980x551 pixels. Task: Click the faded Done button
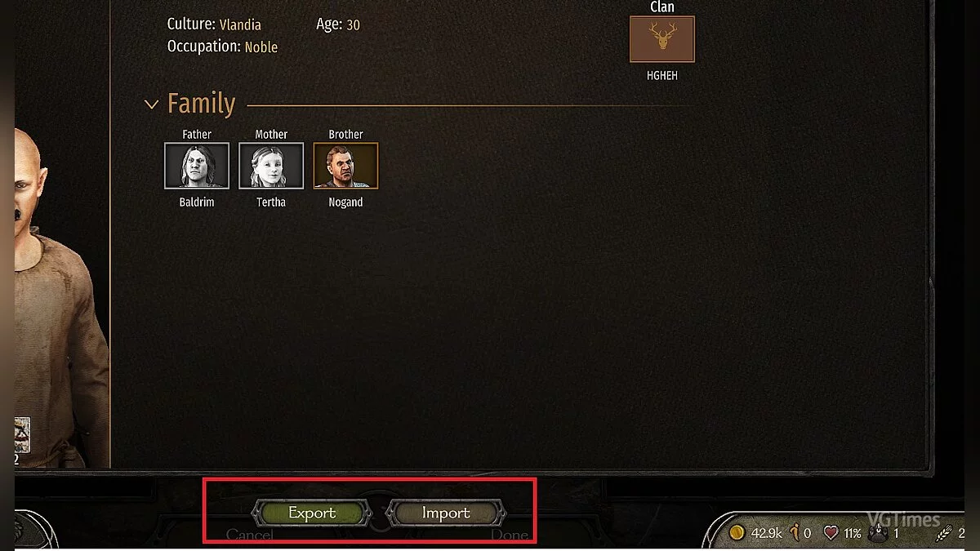(x=510, y=535)
